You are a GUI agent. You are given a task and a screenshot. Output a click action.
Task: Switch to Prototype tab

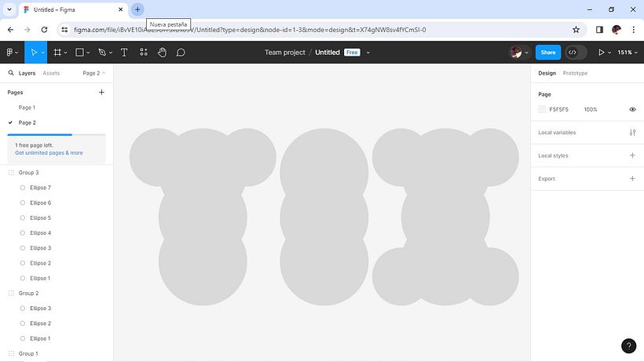tap(575, 73)
